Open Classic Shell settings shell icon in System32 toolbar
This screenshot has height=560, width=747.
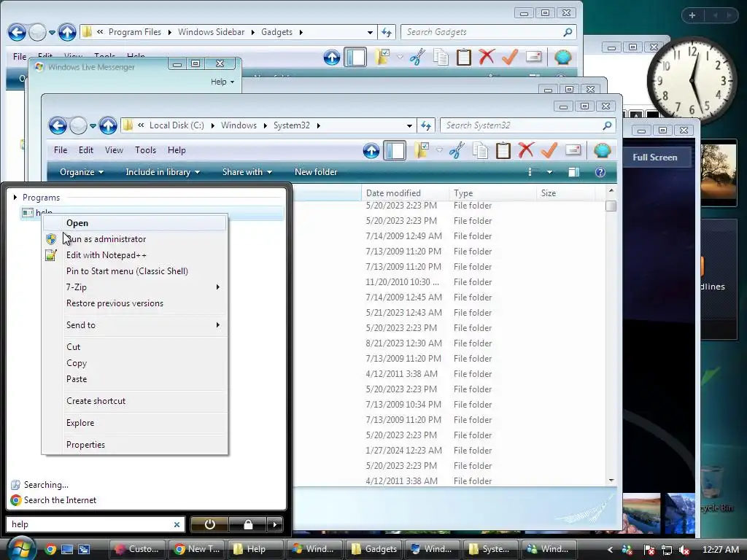click(x=602, y=150)
